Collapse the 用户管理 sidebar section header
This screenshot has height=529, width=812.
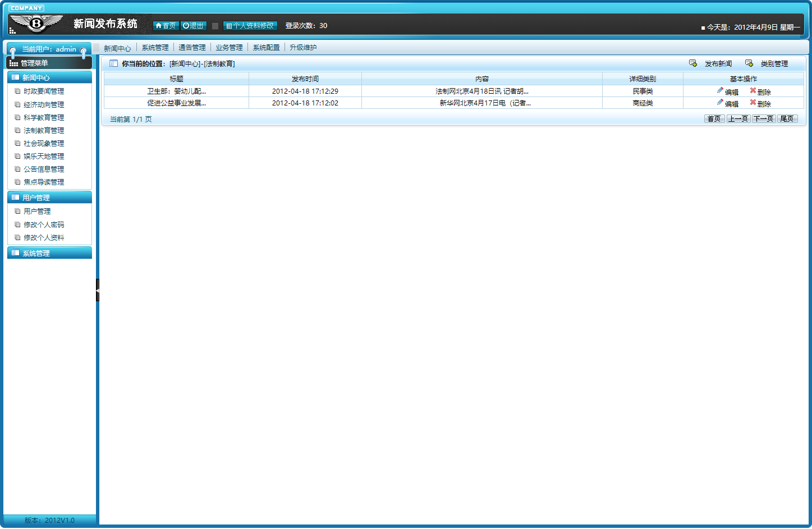click(49, 197)
